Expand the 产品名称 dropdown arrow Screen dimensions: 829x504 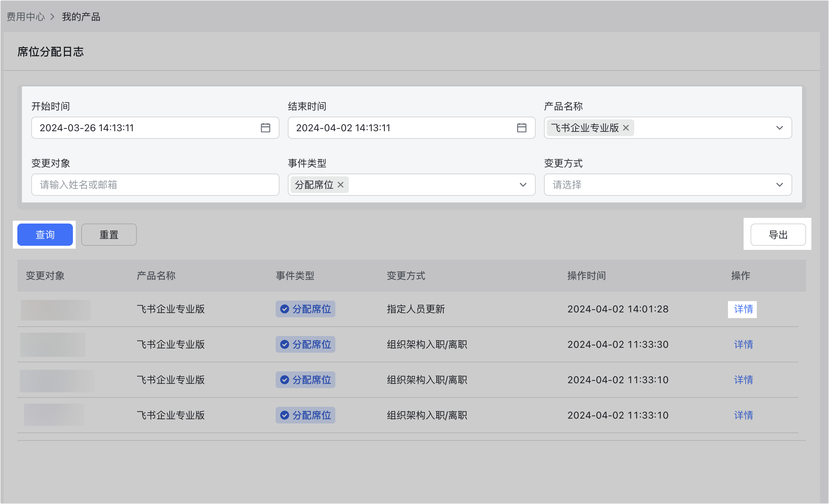pos(779,128)
